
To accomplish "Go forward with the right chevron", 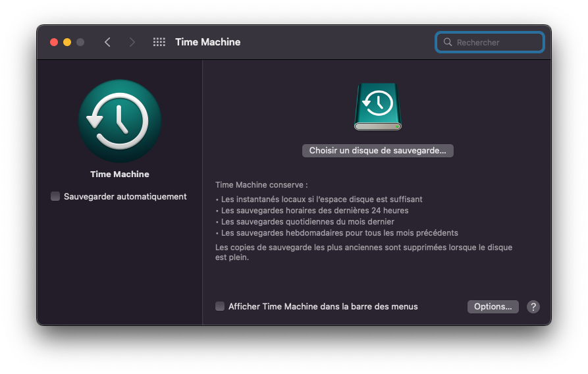I will click(x=132, y=42).
